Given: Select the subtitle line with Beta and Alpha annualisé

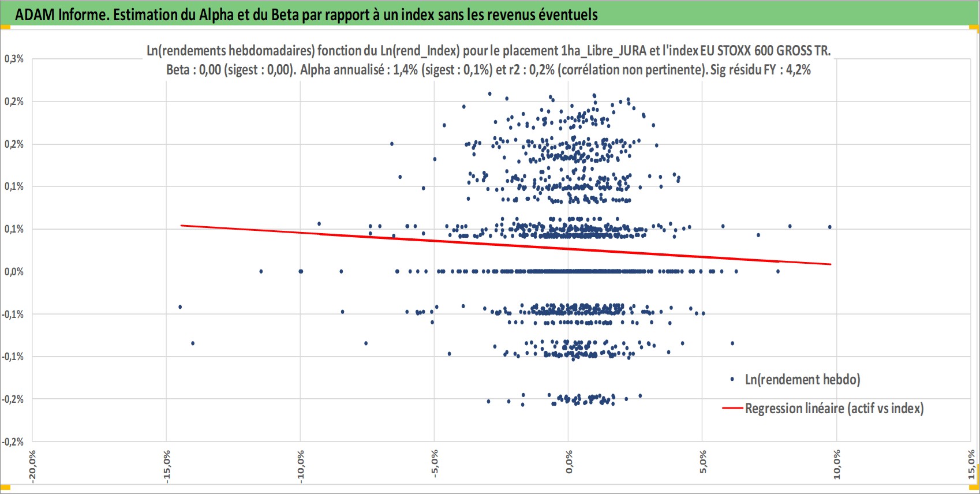Looking at the screenshot, I should coord(488,70).
